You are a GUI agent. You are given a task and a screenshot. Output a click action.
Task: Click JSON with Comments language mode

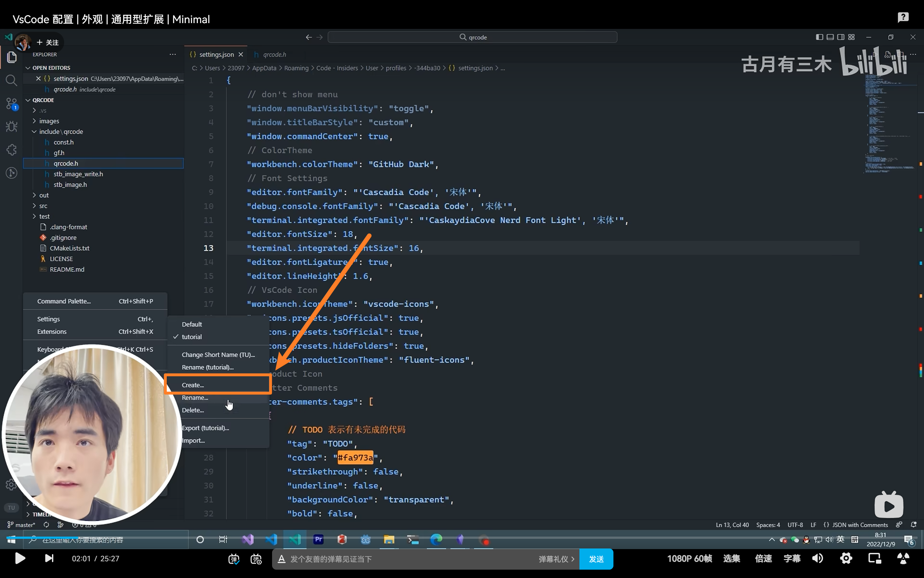(860, 525)
